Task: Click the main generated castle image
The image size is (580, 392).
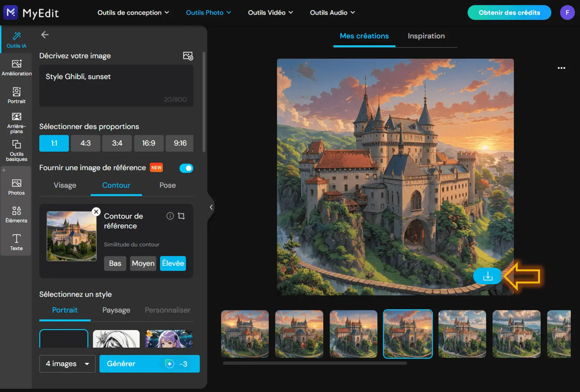Action: tap(395, 177)
